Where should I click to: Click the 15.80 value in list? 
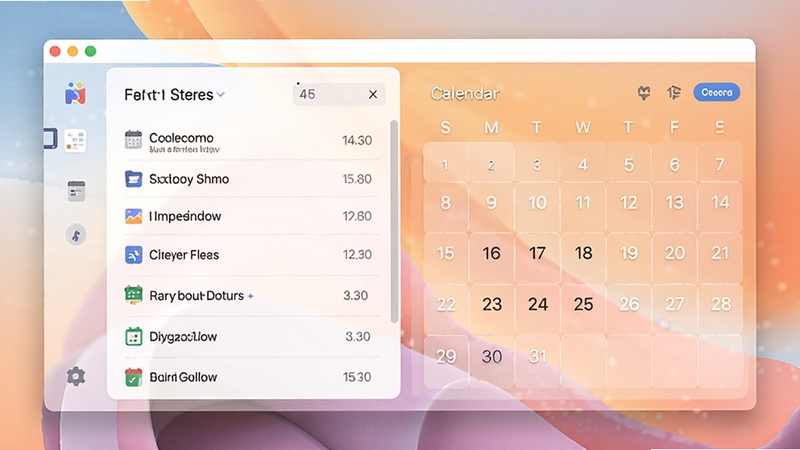coord(357,179)
